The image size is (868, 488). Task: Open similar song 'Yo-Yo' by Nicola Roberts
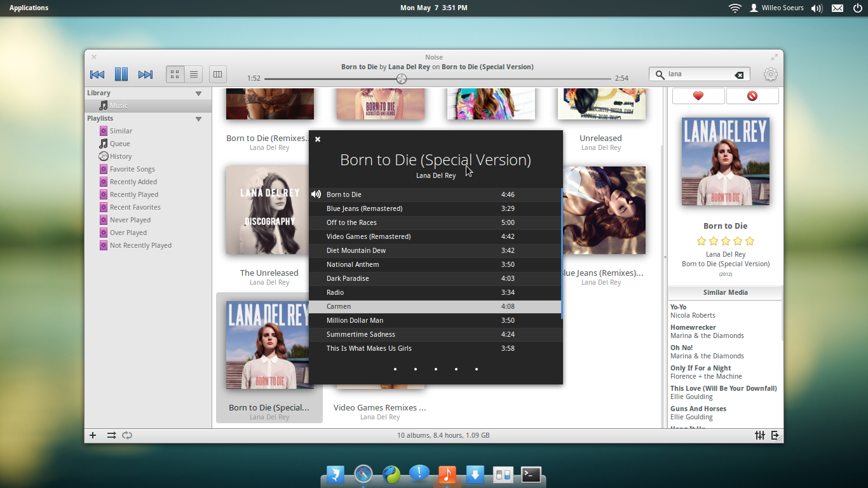pos(725,311)
